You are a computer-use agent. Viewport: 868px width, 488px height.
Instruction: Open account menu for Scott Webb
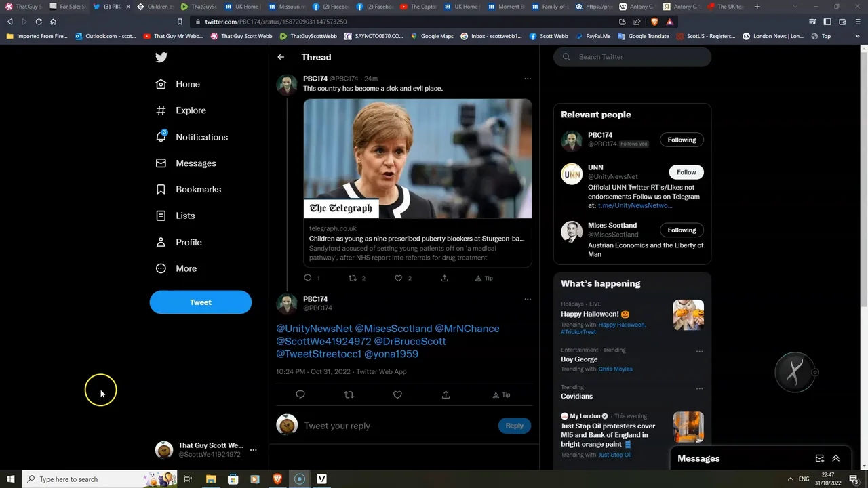pos(253,449)
